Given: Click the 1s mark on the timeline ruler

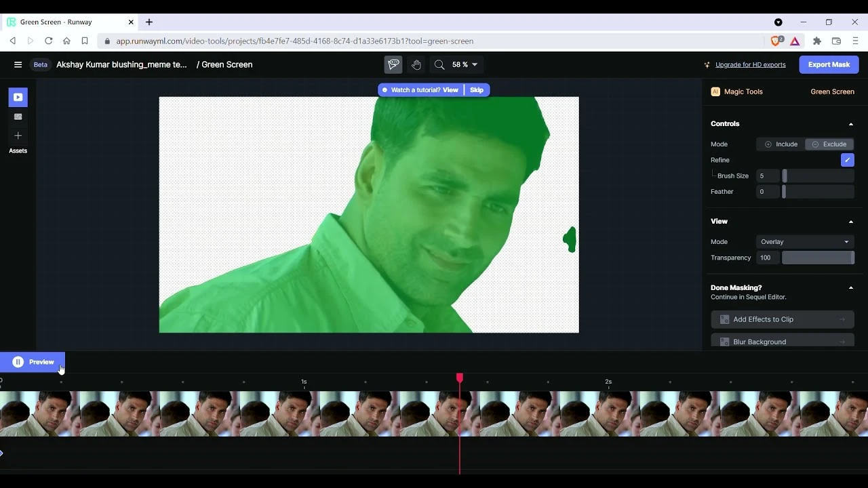Looking at the screenshot, I should point(304,382).
